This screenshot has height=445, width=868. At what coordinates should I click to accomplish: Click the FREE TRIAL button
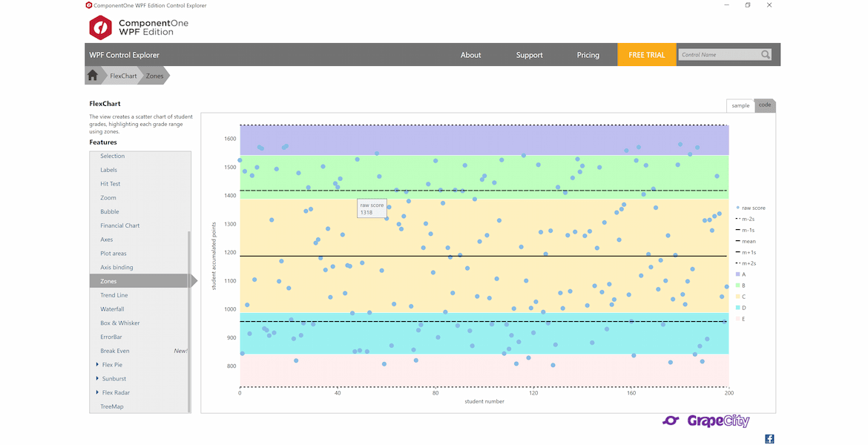(x=647, y=55)
